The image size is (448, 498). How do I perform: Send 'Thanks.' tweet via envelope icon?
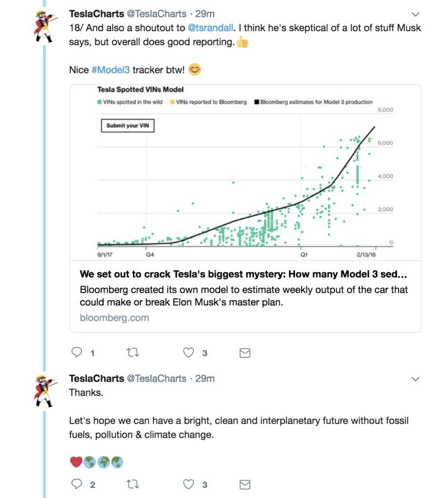tap(245, 485)
